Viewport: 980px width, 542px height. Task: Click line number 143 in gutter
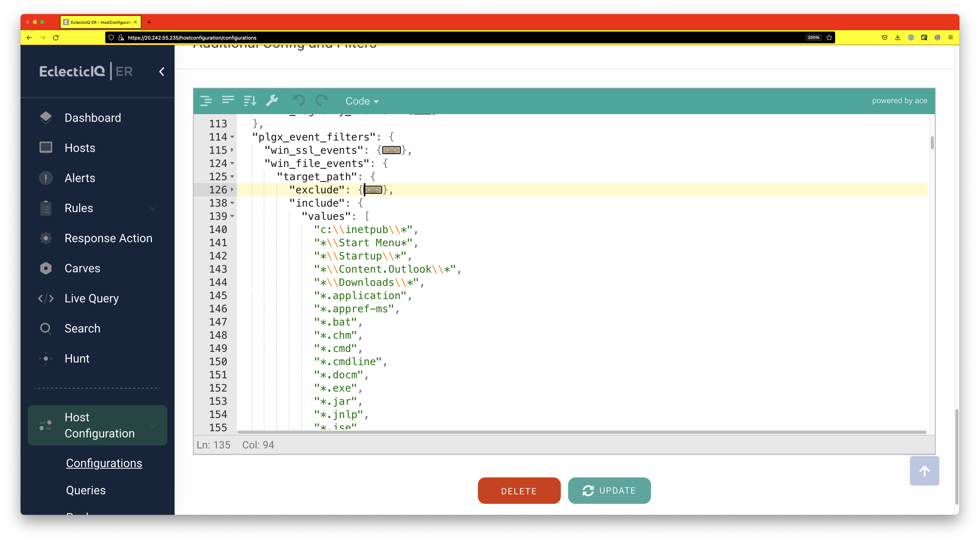tap(218, 269)
